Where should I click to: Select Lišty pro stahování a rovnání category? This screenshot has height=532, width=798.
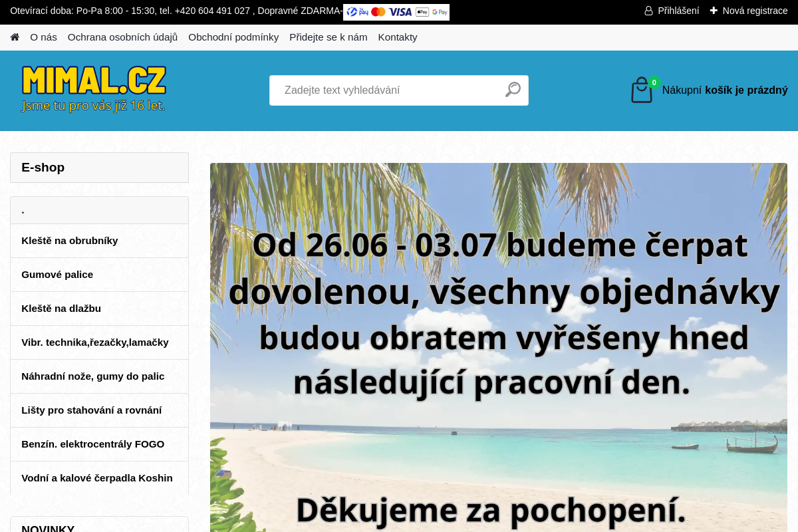click(x=100, y=410)
